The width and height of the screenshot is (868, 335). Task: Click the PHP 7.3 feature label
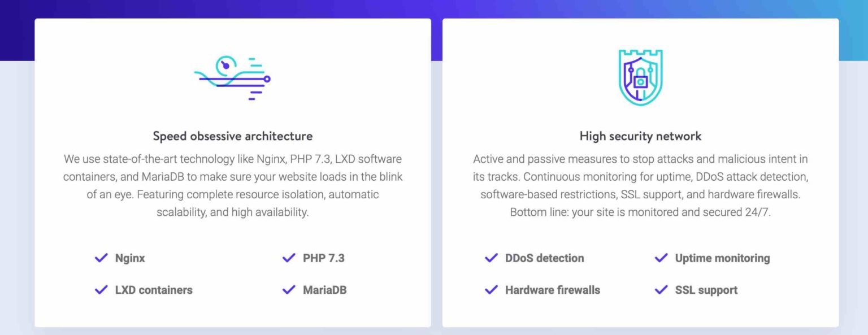(323, 258)
